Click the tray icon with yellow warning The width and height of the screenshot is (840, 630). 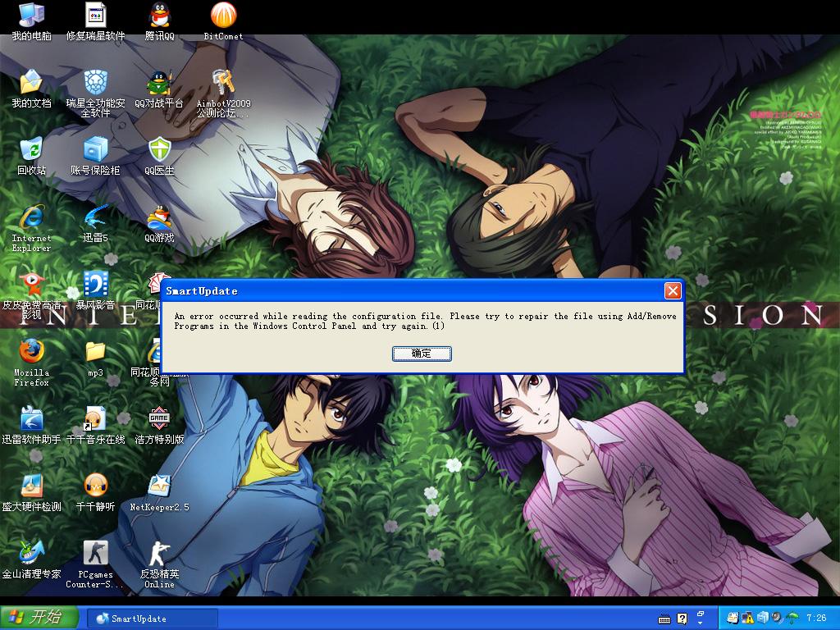pyautogui.click(x=747, y=619)
